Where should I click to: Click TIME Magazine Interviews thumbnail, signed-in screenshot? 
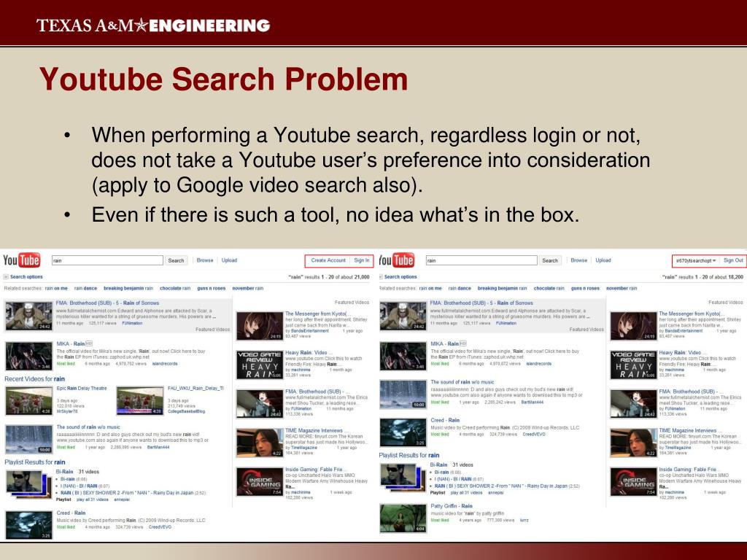[634, 443]
